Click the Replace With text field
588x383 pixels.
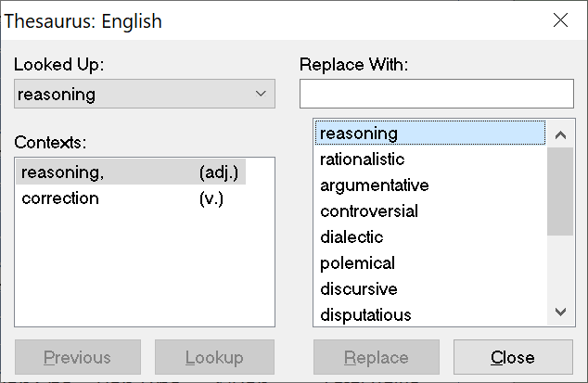pos(436,94)
